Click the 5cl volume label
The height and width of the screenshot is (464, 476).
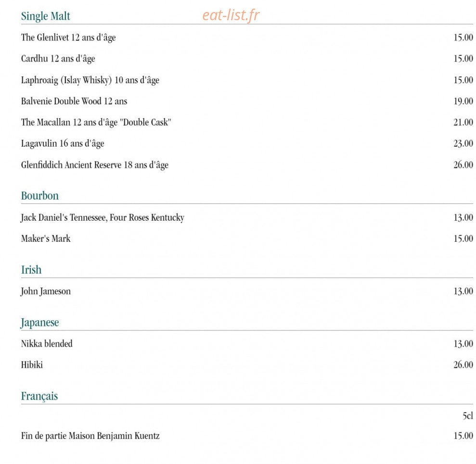pyautogui.click(x=467, y=415)
